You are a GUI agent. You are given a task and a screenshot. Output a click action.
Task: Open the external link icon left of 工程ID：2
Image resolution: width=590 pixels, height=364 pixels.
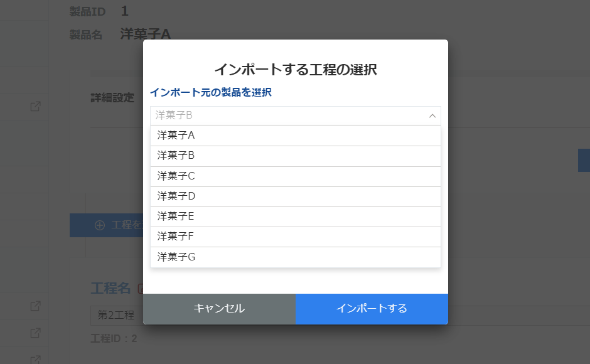pos(35,333)
